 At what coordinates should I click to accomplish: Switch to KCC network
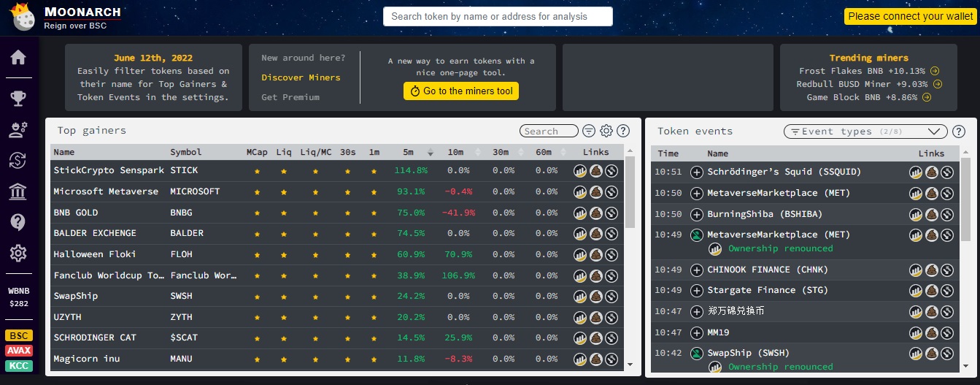point(19,365)
